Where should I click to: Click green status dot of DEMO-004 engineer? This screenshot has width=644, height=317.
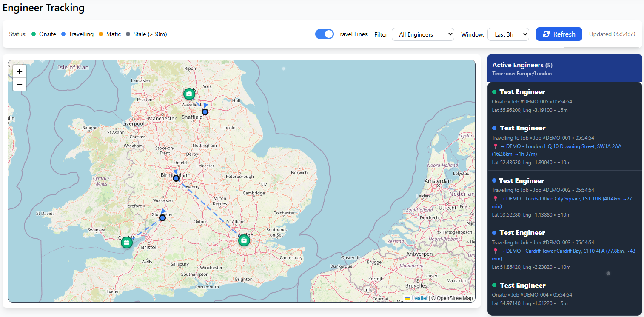[494, 286]
